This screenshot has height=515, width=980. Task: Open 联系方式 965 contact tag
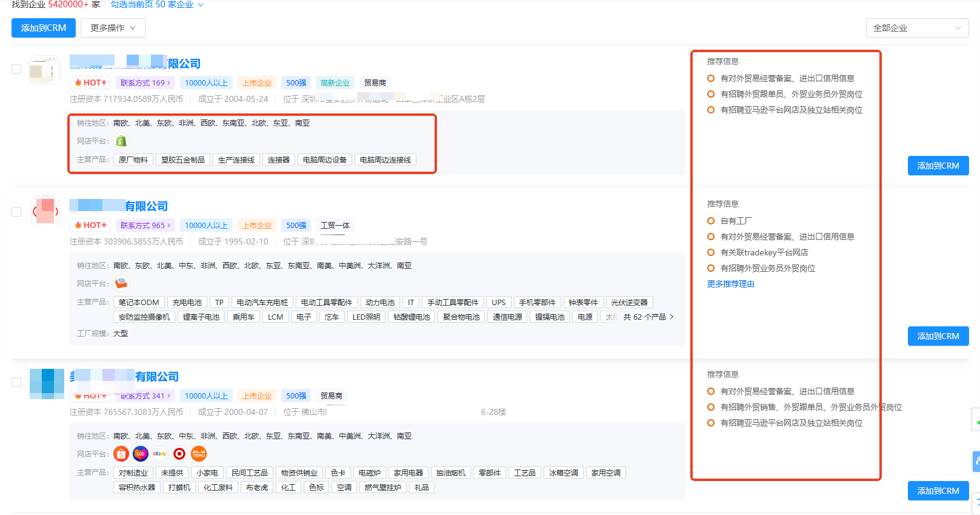145,225
